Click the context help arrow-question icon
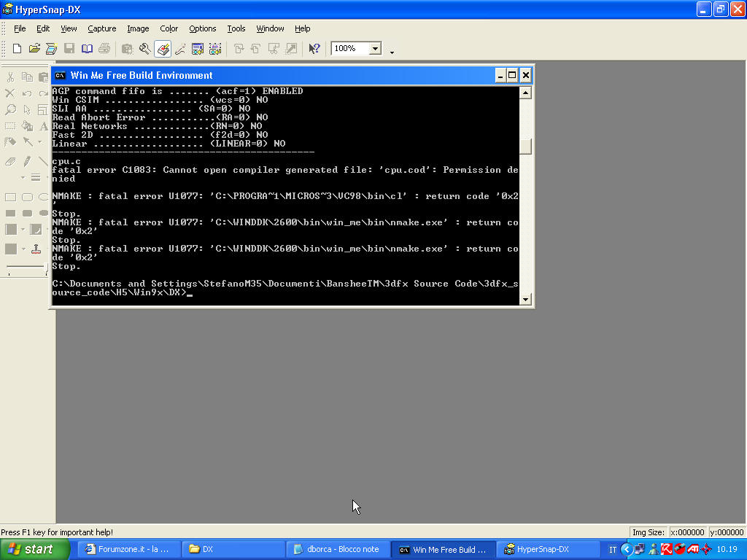This screenshot has height=560, width=747. (314, 49)
